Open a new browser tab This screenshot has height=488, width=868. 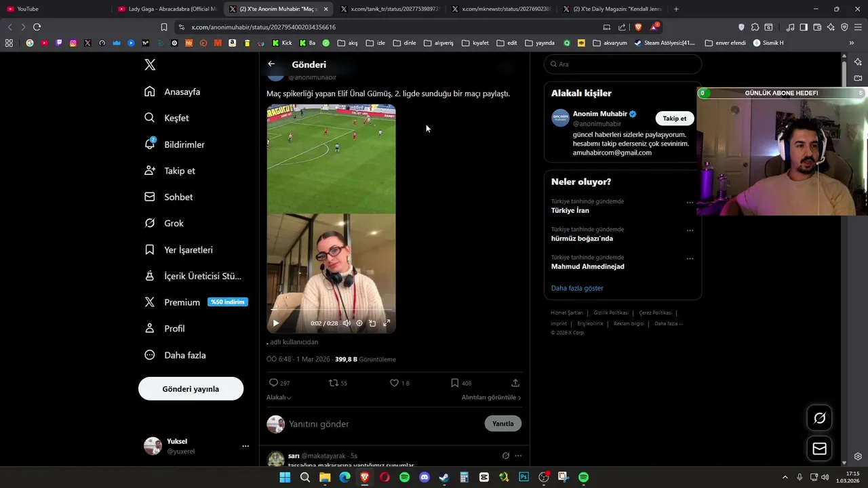tap(676, 9)
